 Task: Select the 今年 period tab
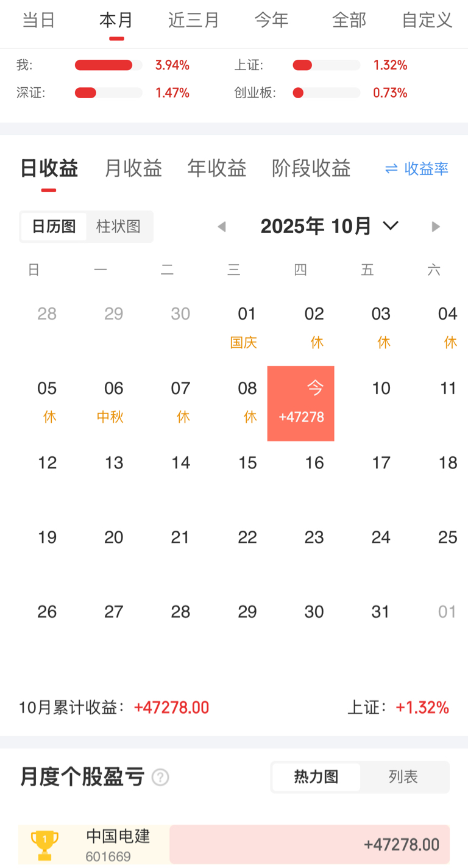(x=271, y=20)
